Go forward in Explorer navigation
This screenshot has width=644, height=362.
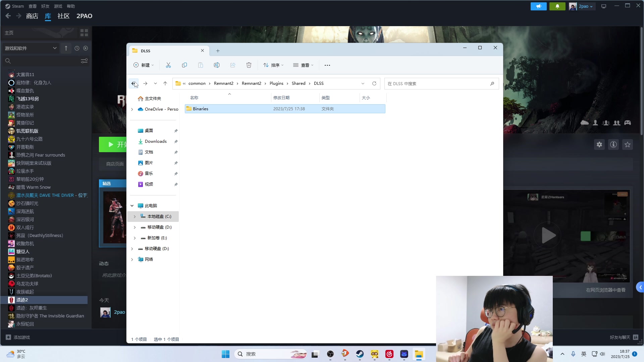pyautogui.click(x=145, y=83)
